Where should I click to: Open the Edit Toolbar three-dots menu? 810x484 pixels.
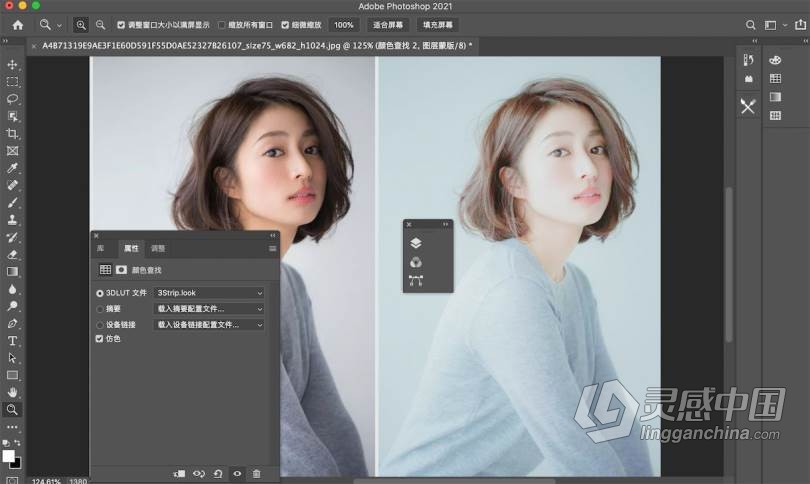12,427
